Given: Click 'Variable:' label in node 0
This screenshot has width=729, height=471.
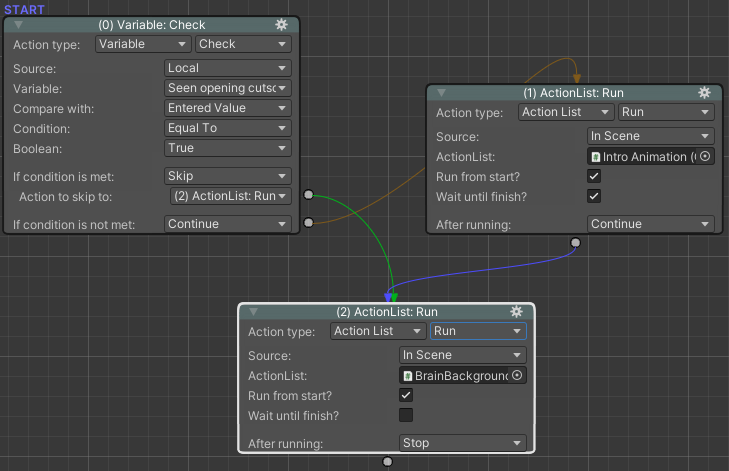Looking at the screenshot, I should click(37, 89).
